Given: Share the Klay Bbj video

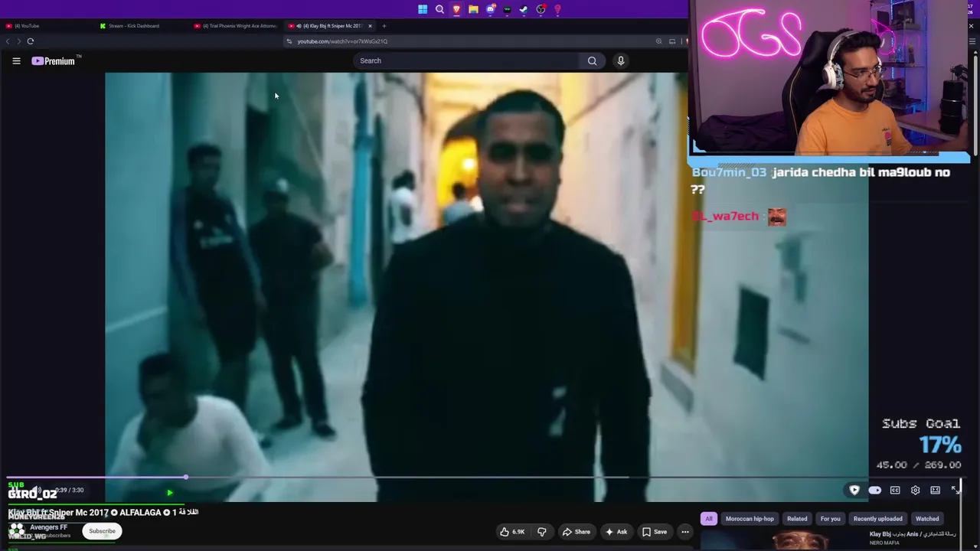Looking at the screenshot, I should pyautogui.click(x=576, y=532).
